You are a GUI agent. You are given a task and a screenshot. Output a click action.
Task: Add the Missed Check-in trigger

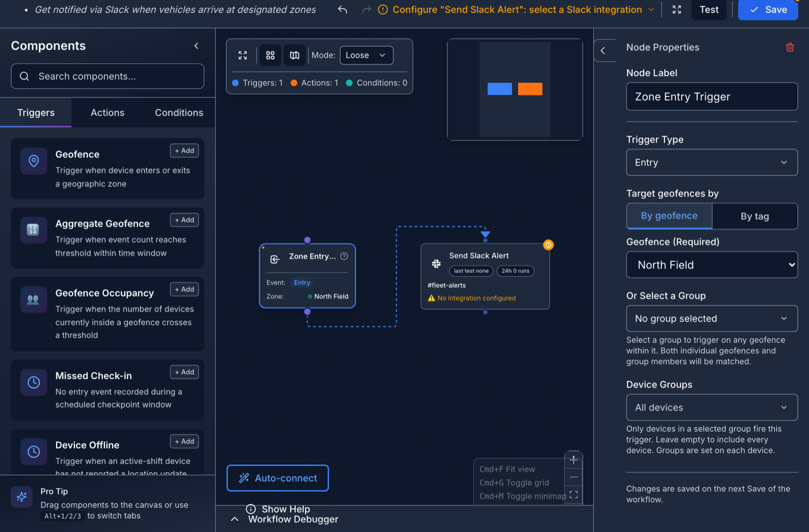pyautogui.click(x=185, y=372)
